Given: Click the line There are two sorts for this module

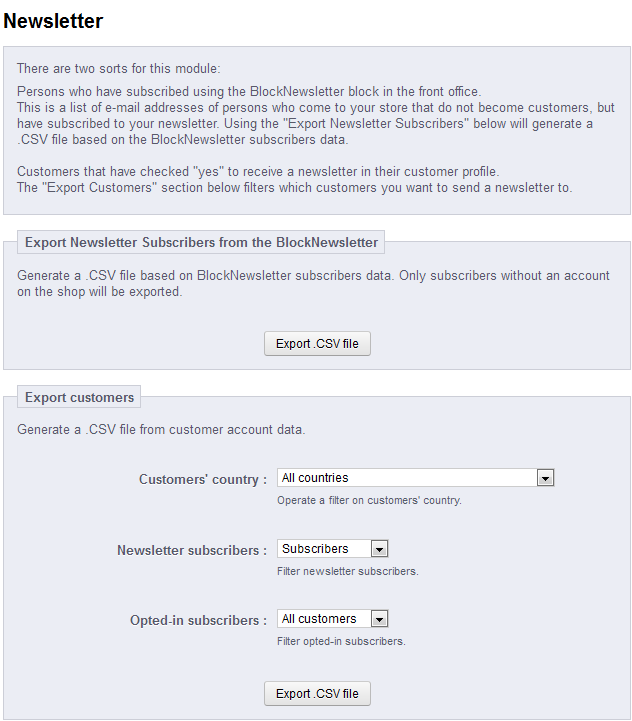Looking at the screenshot, I should click(x=118, y=69).
